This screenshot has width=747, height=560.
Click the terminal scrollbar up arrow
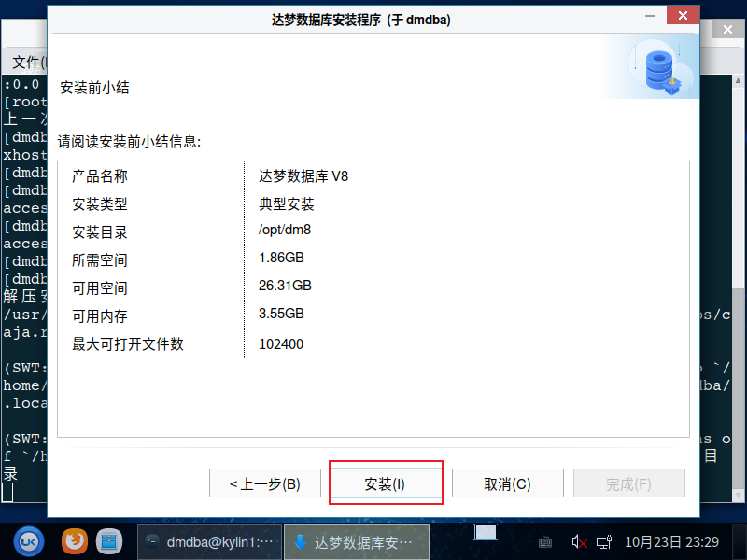(x=739, y=81)
